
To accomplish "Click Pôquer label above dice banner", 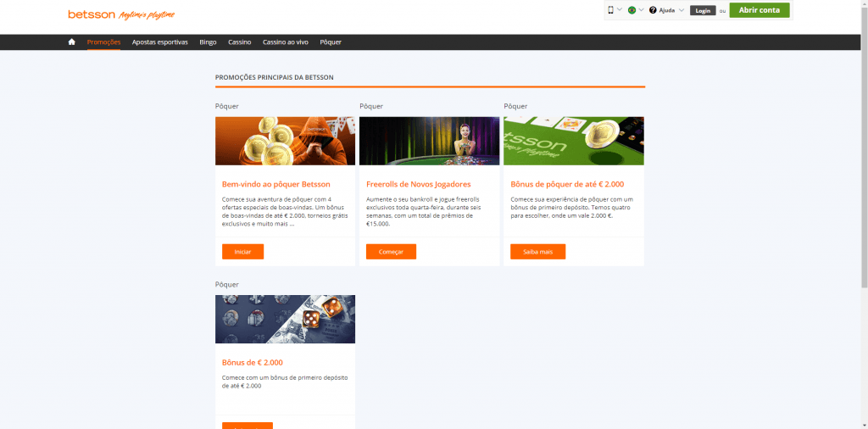I will click(227, 285).
